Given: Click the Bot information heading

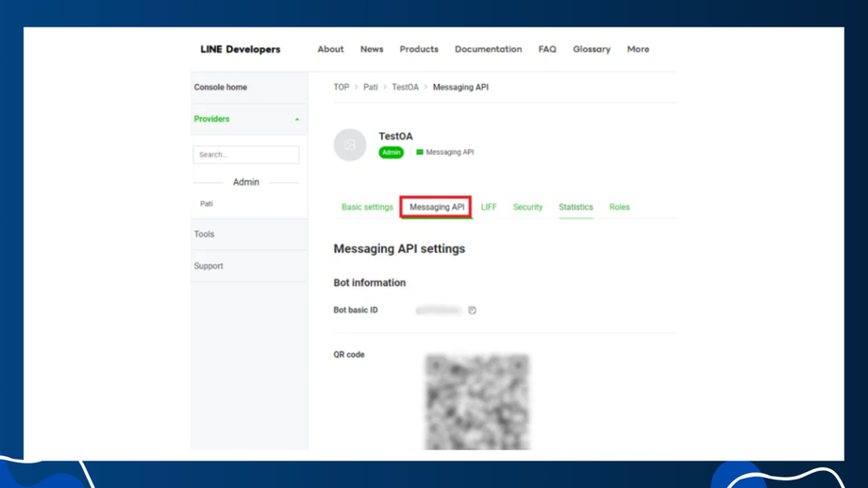Looking at the screenshot, I should tap(369, 282).
